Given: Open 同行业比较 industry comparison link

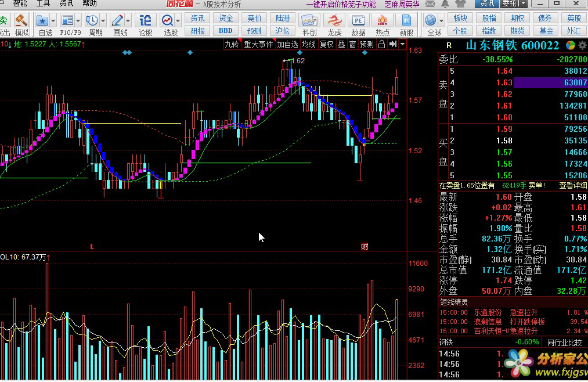Looking at the screenshot, I should point(564,343).
